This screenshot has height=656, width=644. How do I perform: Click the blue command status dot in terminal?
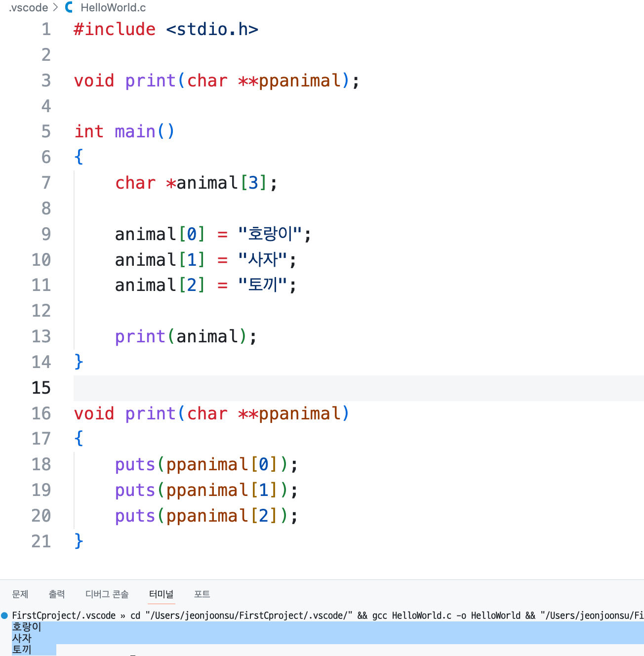[x=4, y=615]
